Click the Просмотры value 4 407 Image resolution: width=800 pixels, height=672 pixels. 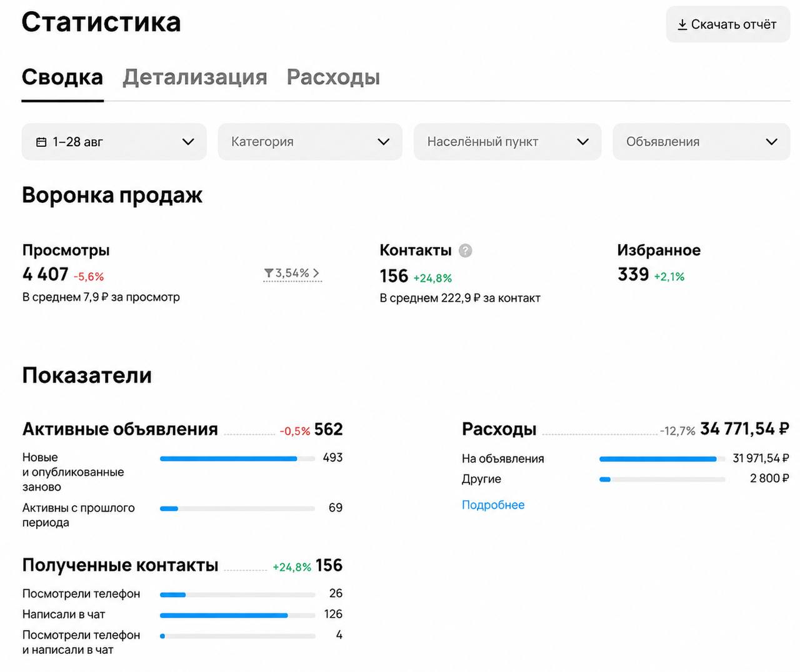tap(46, 274)
